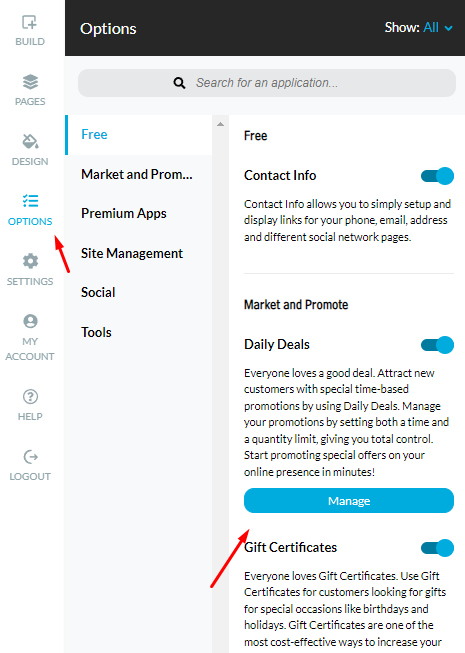Click the chevron next to All

pyautogui.click(x=448, y=28)
